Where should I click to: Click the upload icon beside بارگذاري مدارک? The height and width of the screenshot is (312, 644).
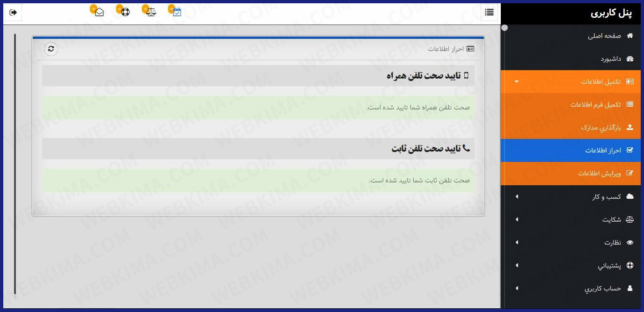point(630,127)
